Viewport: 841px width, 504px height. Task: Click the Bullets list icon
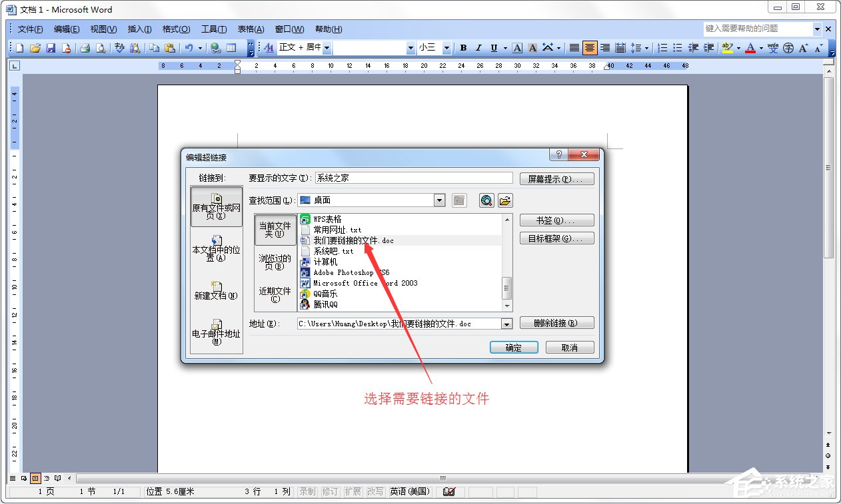click(678, 48)
